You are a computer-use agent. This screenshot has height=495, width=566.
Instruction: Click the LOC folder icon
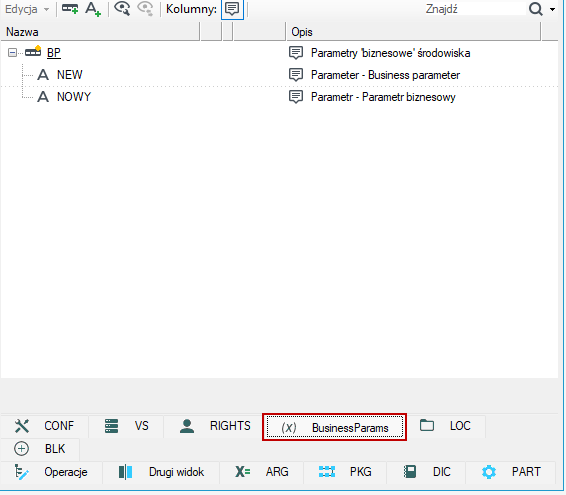click(x=427, y=425)
